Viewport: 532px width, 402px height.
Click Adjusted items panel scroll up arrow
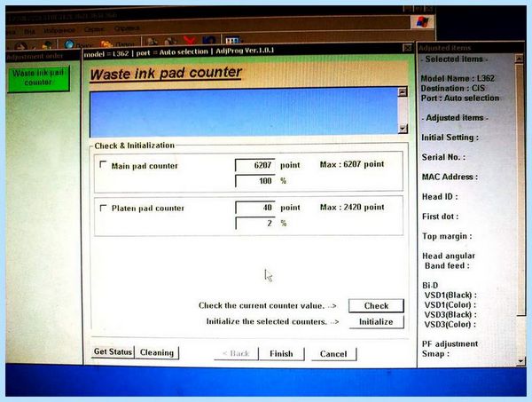(519, 59)
